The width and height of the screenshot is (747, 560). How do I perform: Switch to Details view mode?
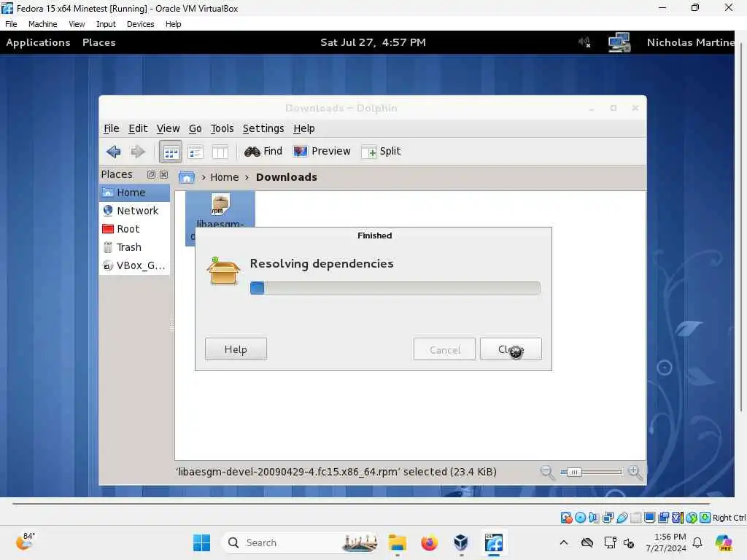tap(196, 152)
